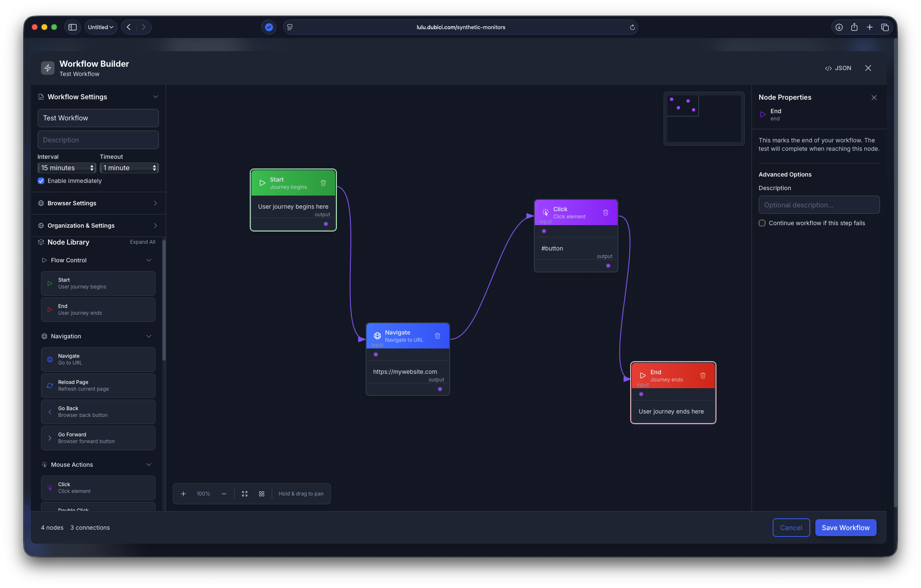This screenshot has width=921, height=588.
Task: Change the Interval stepper from 15 minutes
Action: click(x=91, y=168)
